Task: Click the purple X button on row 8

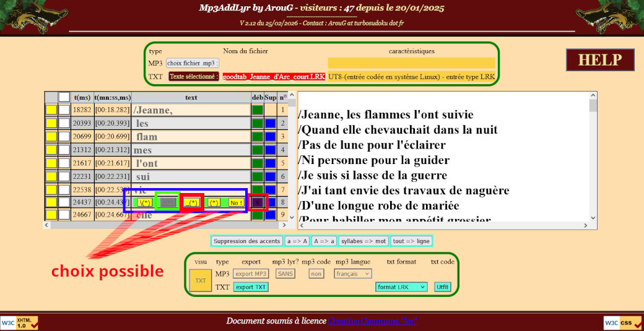Action: [257, 202]
